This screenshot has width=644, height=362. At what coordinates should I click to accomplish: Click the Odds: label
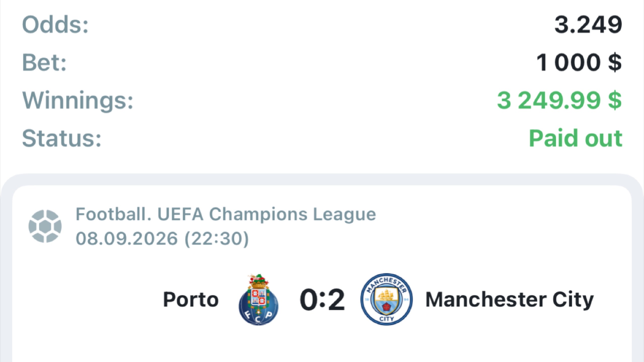pyautogui.click(x=55, y=25)
